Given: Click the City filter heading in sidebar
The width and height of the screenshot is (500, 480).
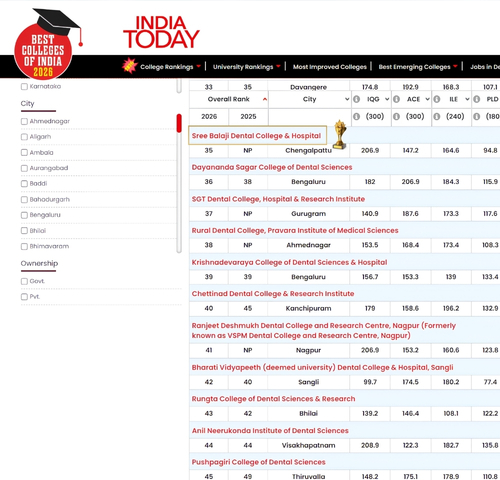Looking at the screenshot, I should (28, 104).
